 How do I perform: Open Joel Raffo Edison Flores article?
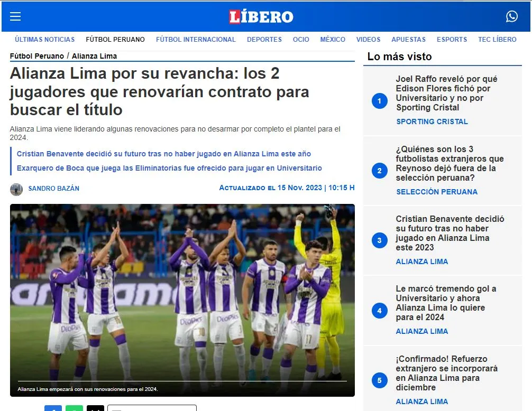(446, 93)
